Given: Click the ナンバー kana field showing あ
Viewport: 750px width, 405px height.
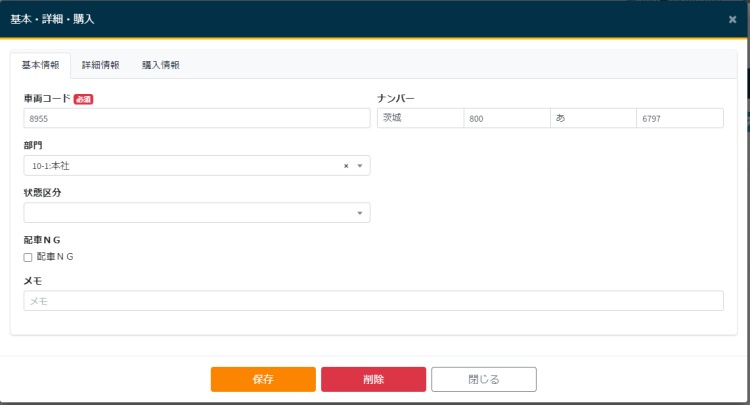Looking at the screenshot, I should tap(592, 118).
